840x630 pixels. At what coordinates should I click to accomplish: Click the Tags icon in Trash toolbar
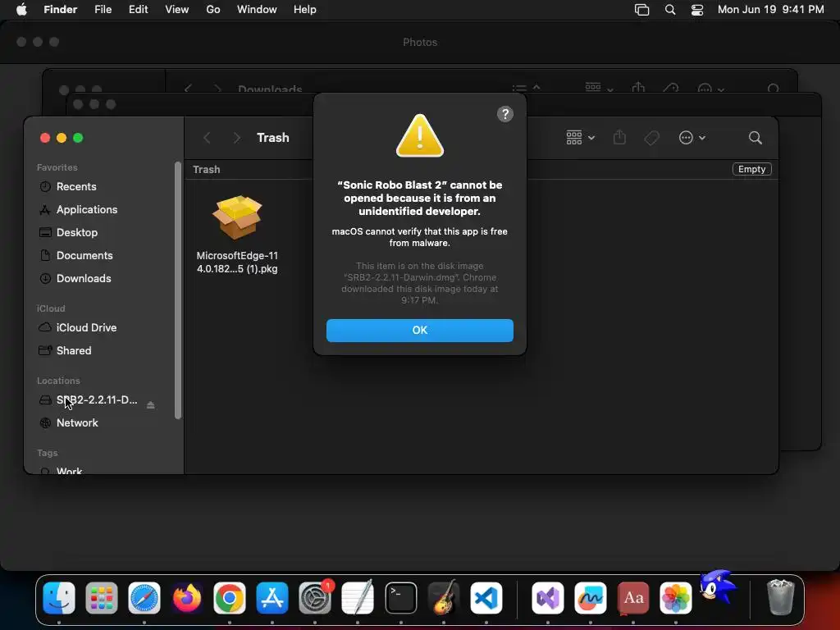(x=651, y=138)
